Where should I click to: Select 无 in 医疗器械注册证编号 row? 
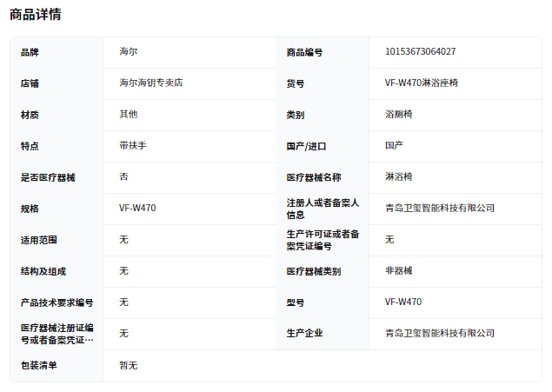pos(123,334)
